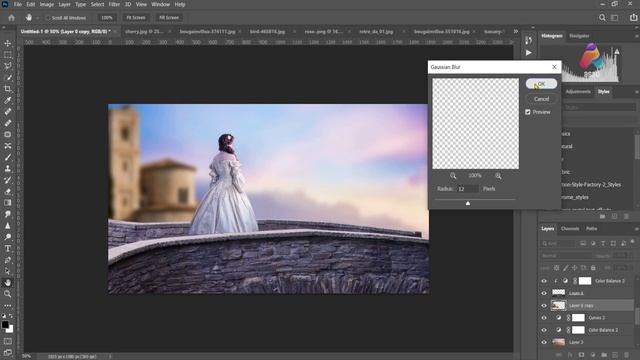Select the Lasso tool

click(7, 66)
